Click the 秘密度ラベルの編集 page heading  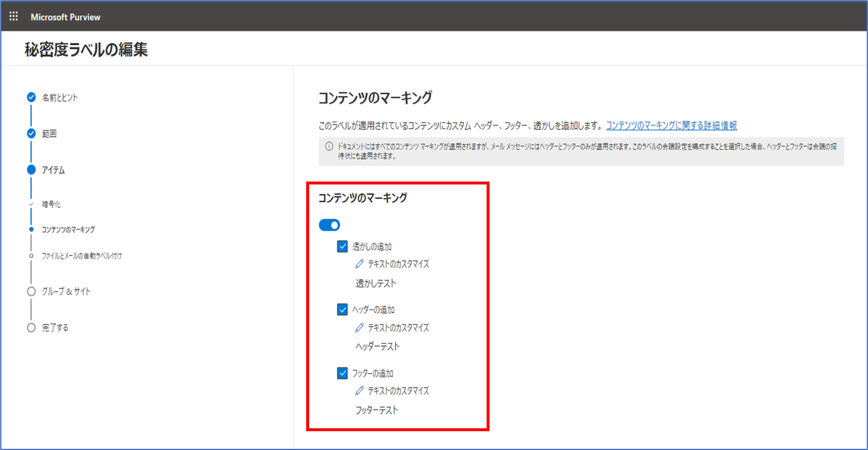click(86, 50)
